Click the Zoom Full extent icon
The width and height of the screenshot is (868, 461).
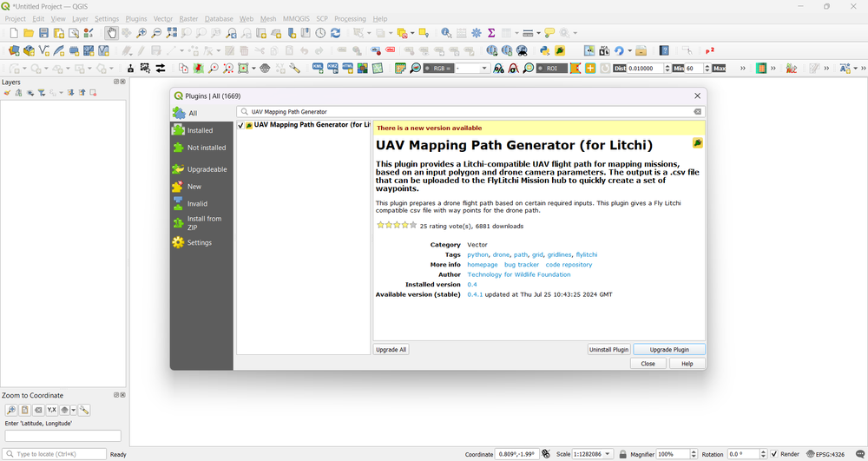(x=172, y=33)
